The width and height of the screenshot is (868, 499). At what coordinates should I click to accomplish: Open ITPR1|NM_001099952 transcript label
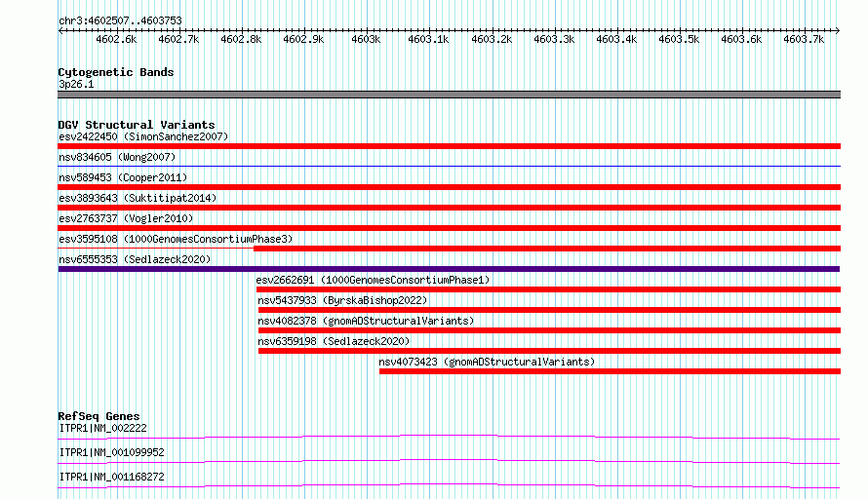(112, 452)
